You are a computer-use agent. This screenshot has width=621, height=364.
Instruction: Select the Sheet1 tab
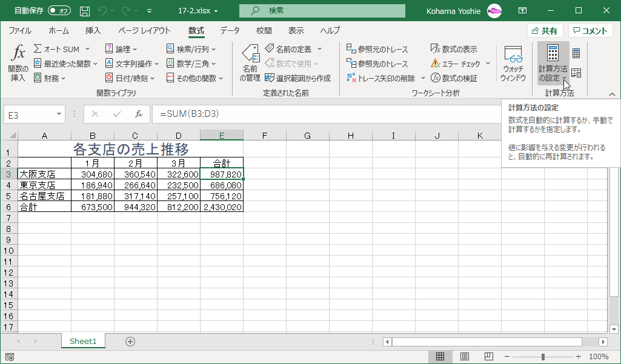click(x=82, y=341)
